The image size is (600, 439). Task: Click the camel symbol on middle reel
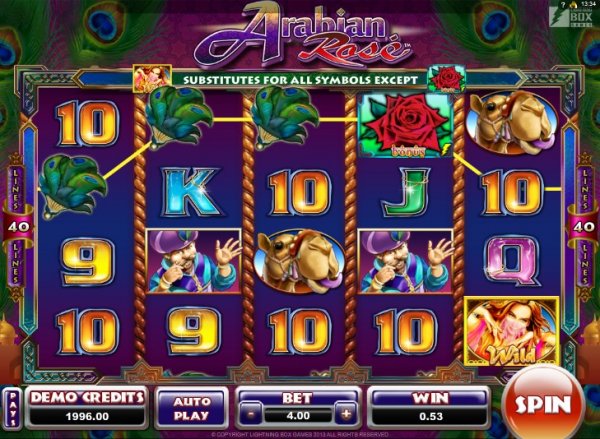[300, 262]
